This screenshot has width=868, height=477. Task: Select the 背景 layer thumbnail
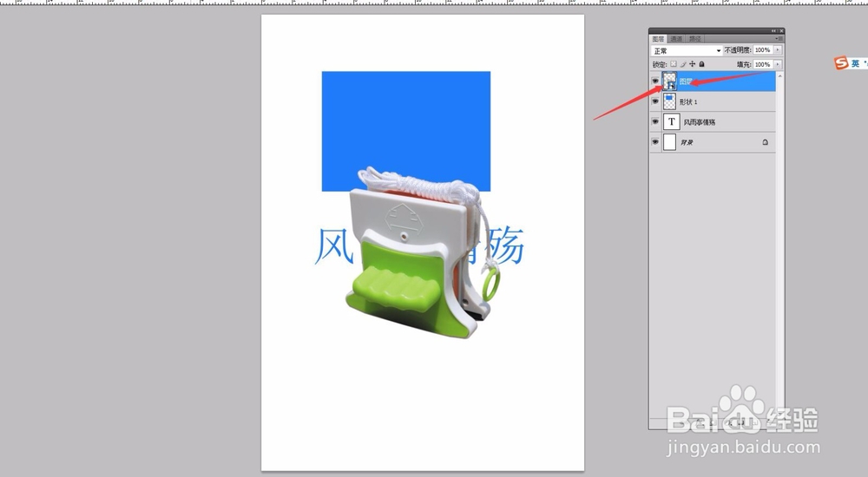click(x=670, y=142)
